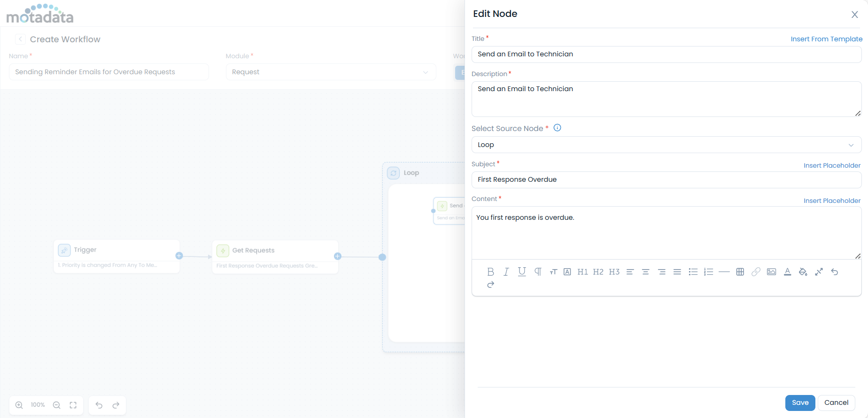Save the edited node
868x418 pixels.
pos(800,403)
